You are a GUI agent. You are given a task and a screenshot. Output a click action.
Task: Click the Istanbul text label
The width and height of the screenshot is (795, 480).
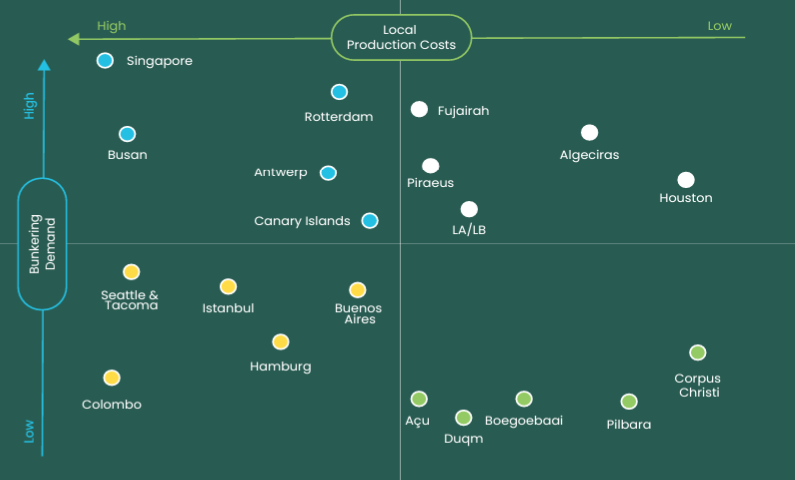point(228,308)
